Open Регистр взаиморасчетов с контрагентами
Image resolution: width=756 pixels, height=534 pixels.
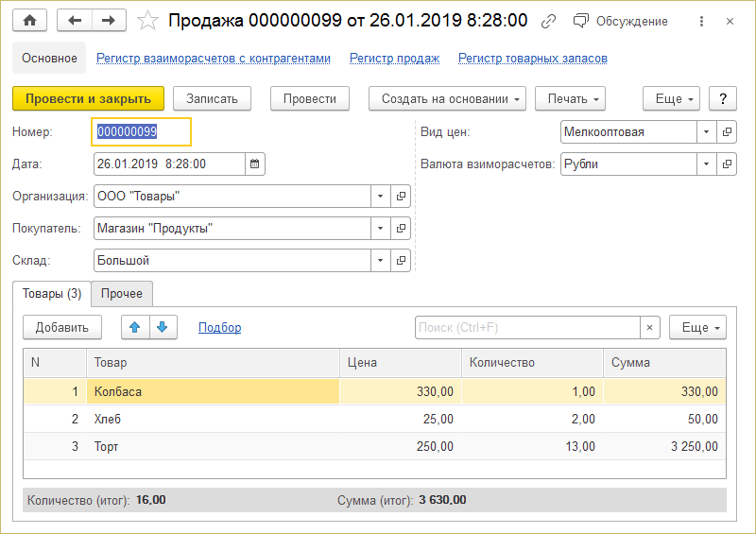[214, 59]
